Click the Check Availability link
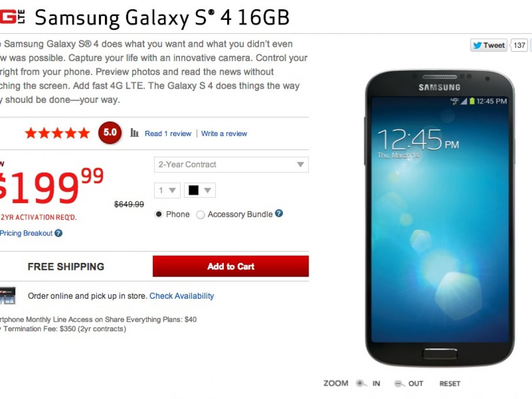 [182, 296]
